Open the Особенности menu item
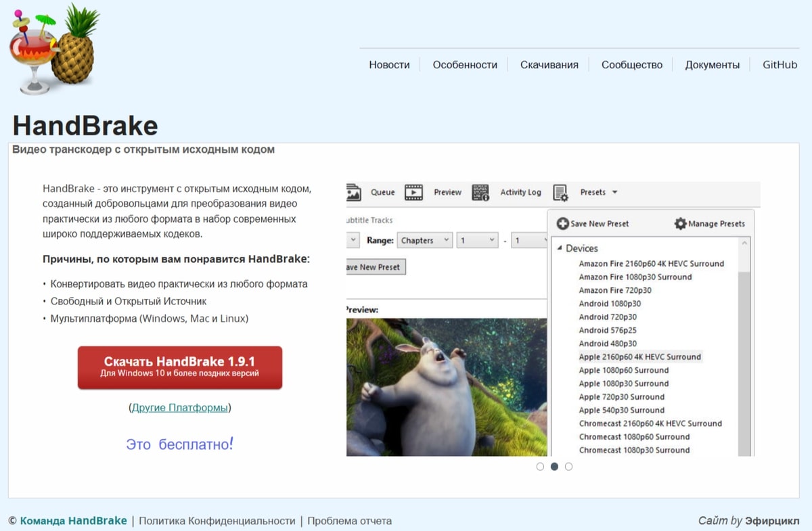812x531 pixels. [465, 65]
